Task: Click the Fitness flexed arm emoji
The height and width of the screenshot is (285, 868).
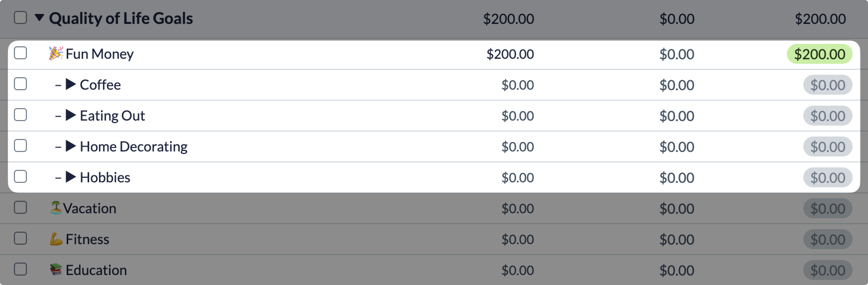Action: click(x=56, y=239)
